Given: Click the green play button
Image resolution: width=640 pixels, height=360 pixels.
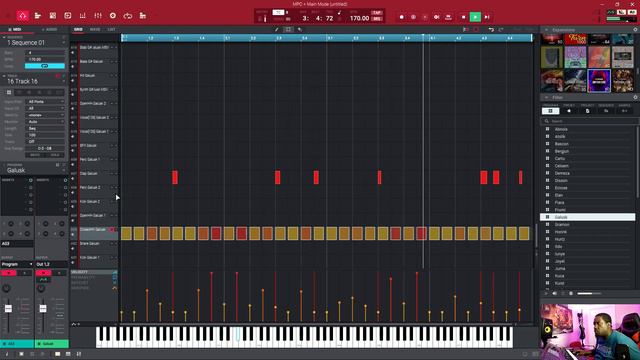Looking at the screenshot, I should (x=475, y=17).
